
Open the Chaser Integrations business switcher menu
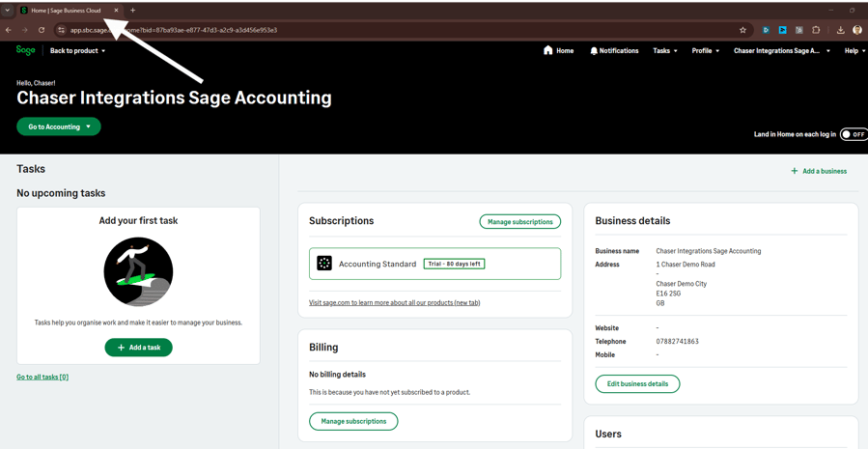pos(781,50)
